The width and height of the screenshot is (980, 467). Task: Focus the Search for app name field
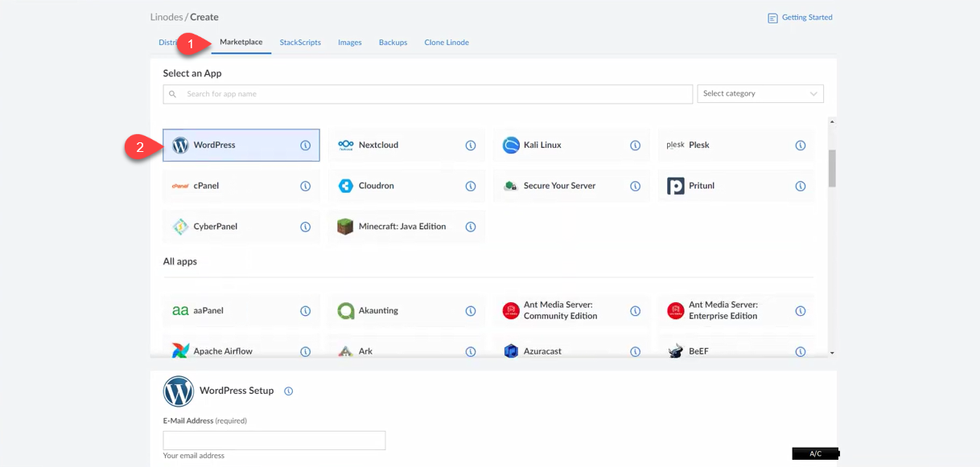click(428, 94)
